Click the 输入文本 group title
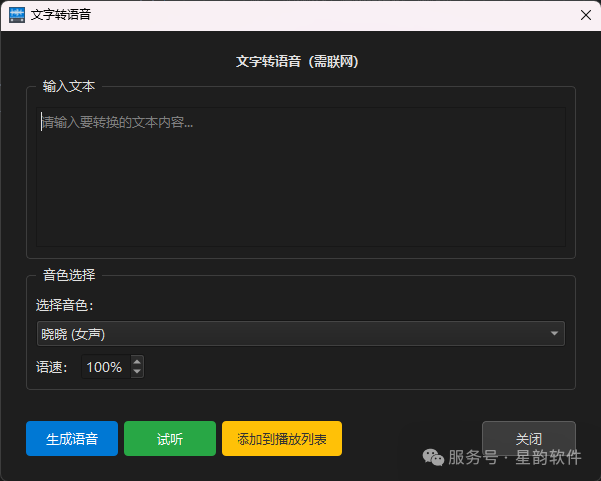Image resolution: width=601 pixels, height=481 pixels. coord(69,86)
